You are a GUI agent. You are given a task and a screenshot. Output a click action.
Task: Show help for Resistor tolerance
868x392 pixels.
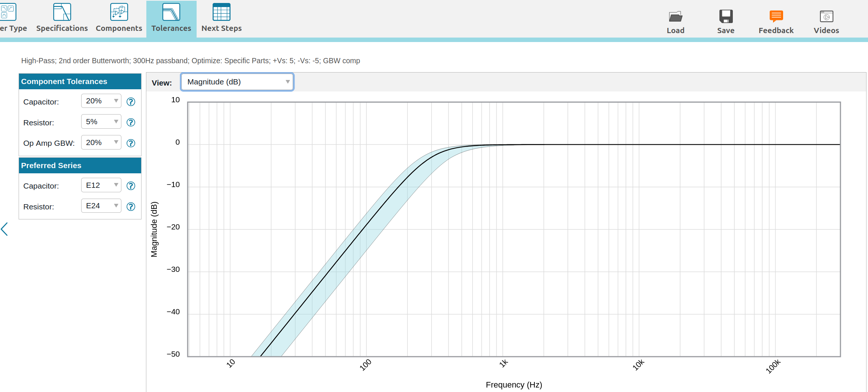click(131, 122)
